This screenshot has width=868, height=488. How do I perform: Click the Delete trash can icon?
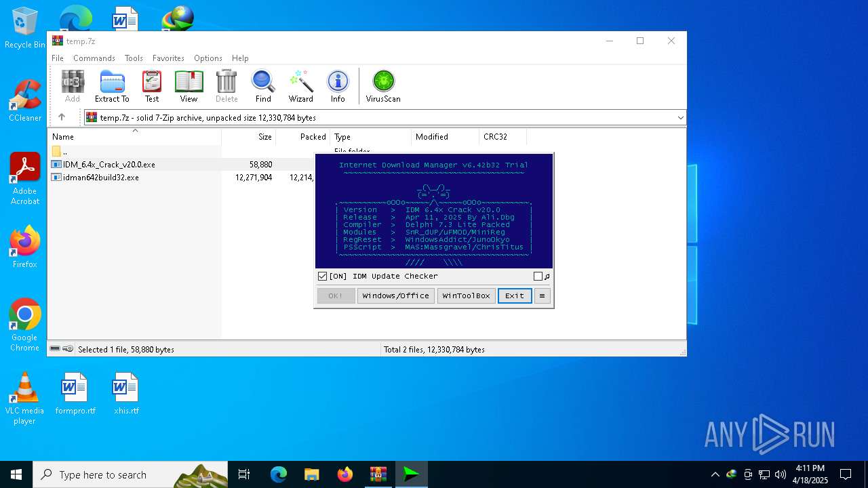pyautogui.click(x=226, y=86)
